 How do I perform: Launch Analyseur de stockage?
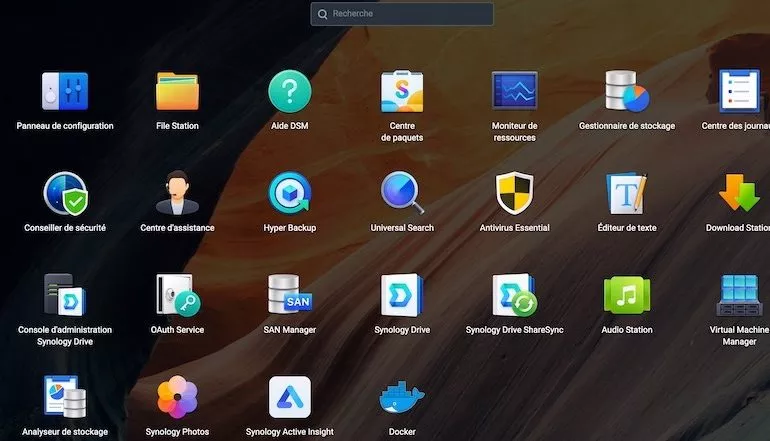65,397
